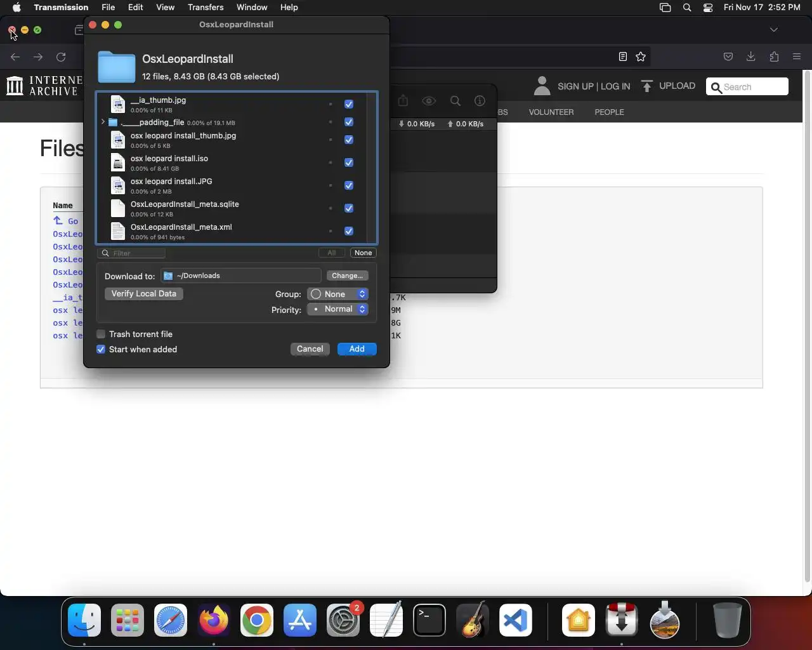Cancel the add torrent dialog
Viewport: 812px width, 650px height.
pyautogui.click(x=310, y=349)
